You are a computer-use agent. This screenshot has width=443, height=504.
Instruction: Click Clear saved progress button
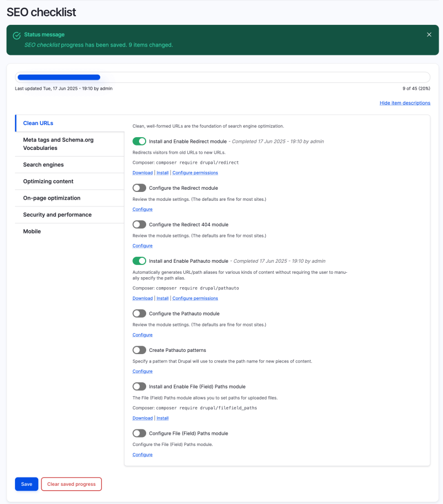[x=71, y=484]
